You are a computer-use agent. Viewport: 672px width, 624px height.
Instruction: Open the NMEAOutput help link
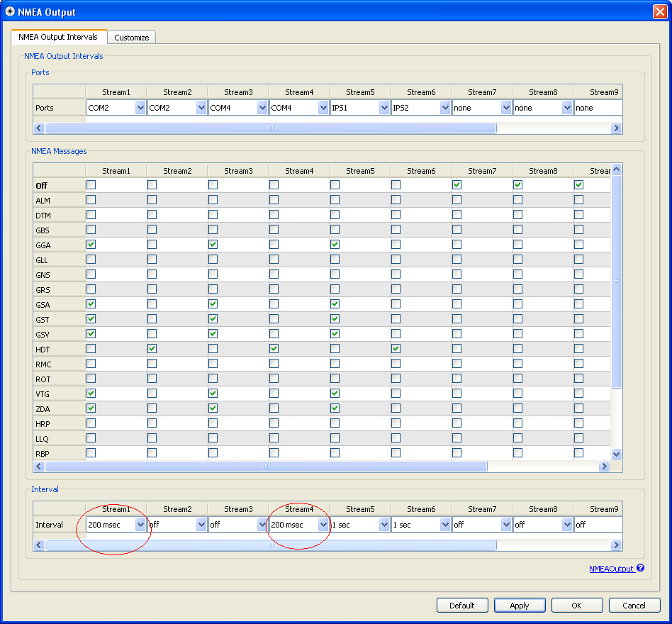tap(611, 568)
